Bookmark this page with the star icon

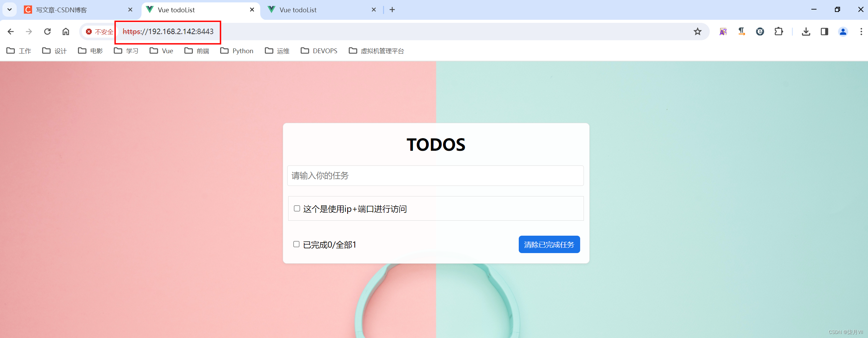(697, 32)
